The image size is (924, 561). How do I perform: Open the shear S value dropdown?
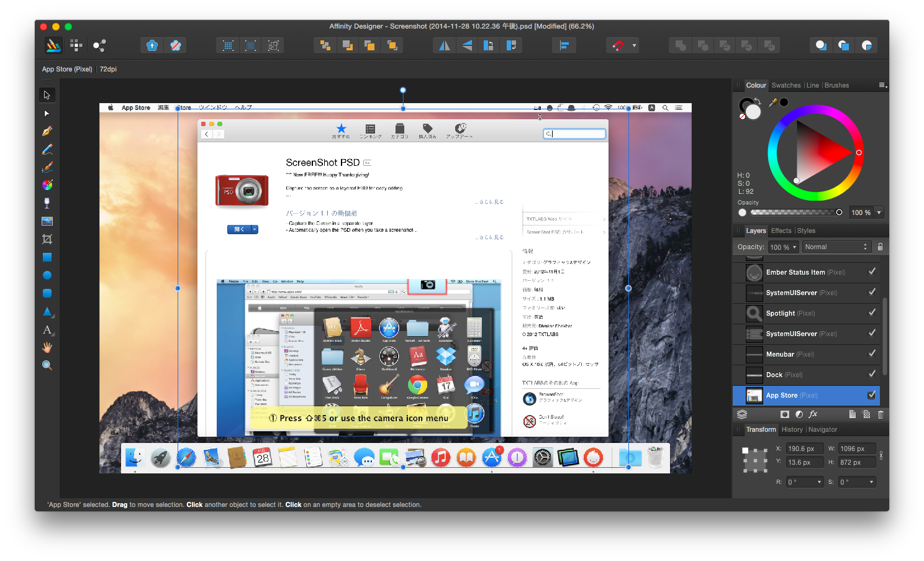(871, 482)
